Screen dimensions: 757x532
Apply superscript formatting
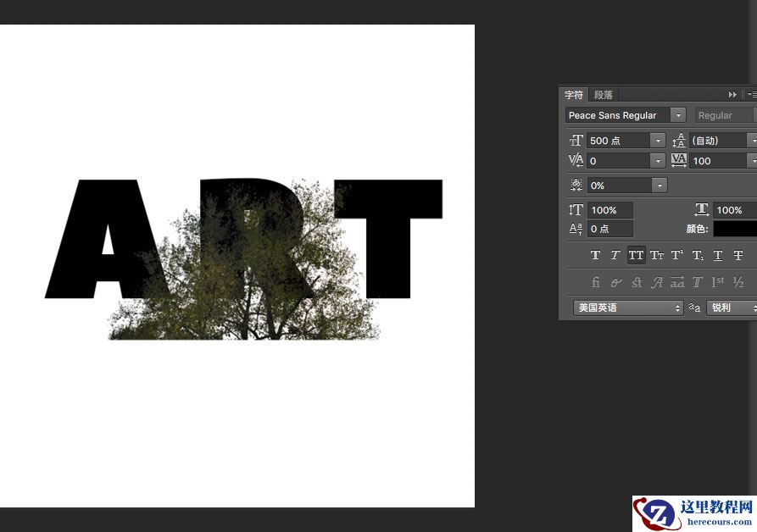676,255
